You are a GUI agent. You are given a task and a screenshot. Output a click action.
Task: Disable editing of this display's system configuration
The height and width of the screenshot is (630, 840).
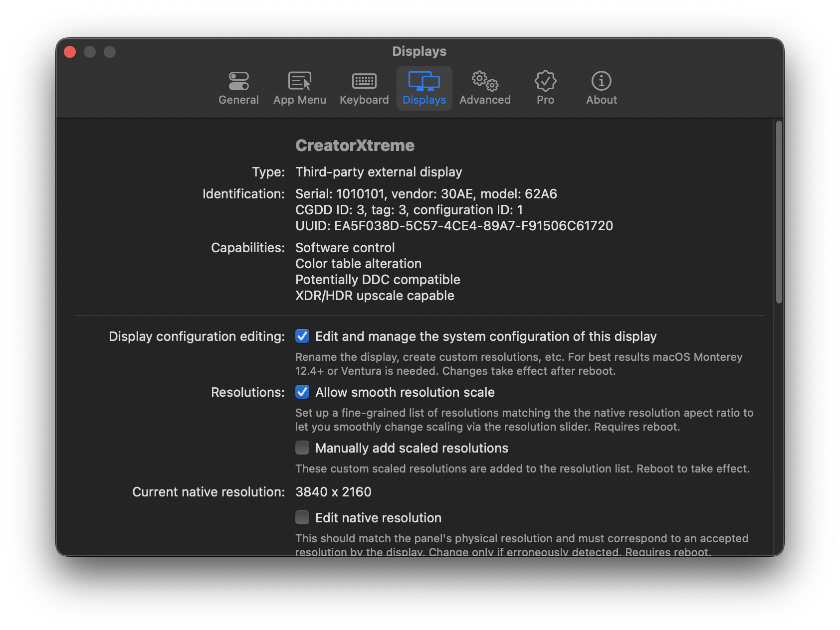click(302, 336)
